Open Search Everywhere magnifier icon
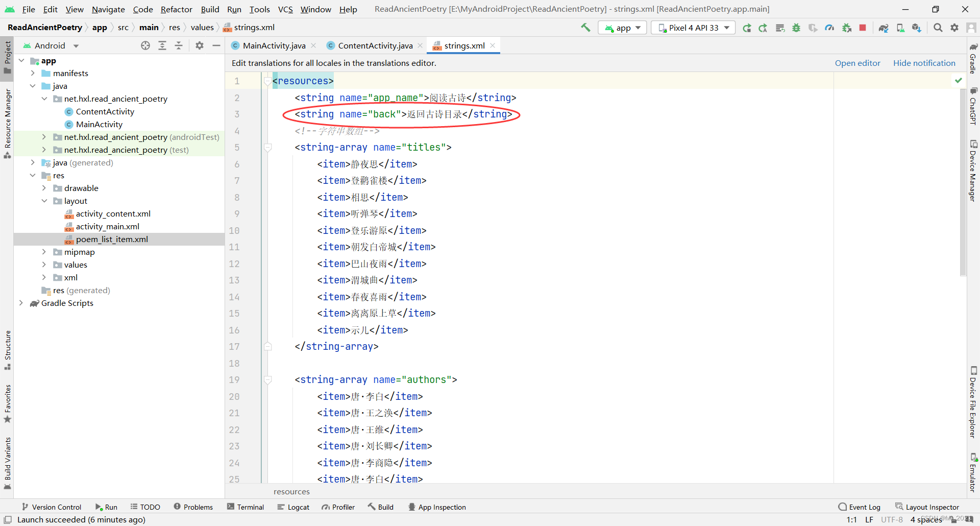The image size is (980, 526). click(938, 28)
